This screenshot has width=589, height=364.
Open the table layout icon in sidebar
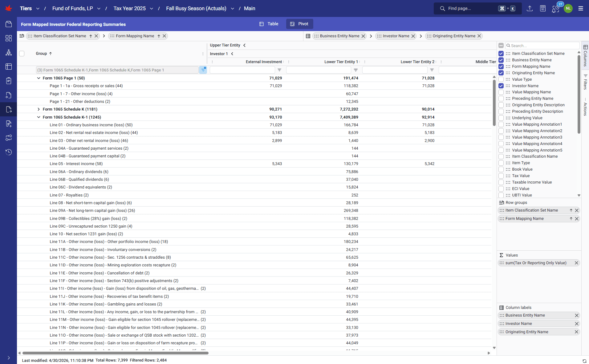point(9,67)
